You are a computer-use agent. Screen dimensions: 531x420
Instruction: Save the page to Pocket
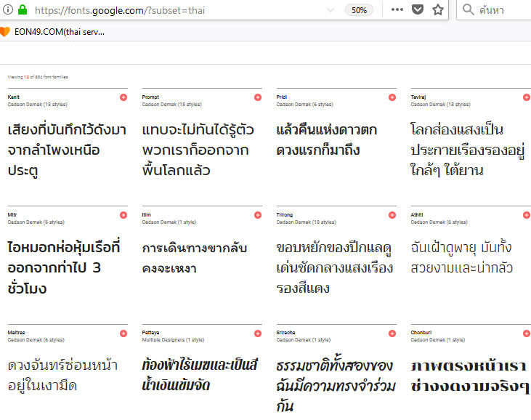tap(418, 9)
